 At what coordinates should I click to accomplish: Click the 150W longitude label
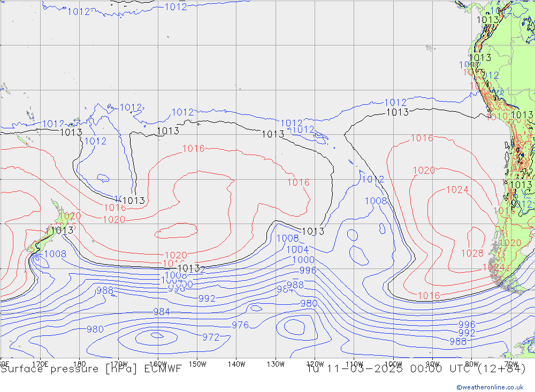click(197, 364)
